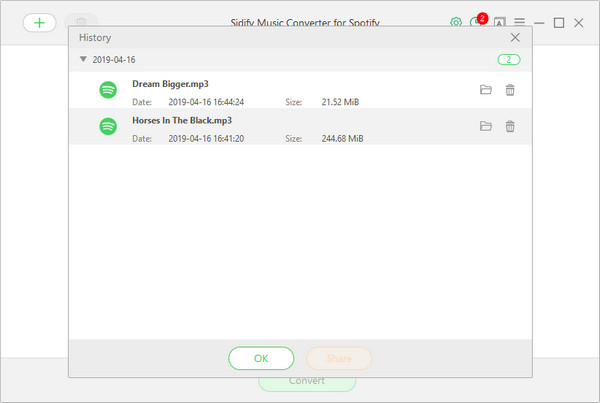This screenshot has height=403, width=600.
Task: Close the Sidify main window
Action: (x=579, y=23)
